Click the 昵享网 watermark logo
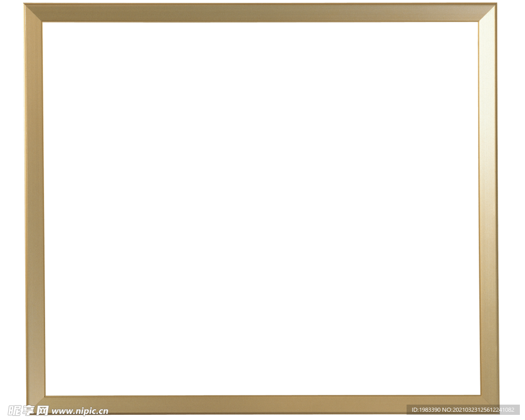 point(28,410)
